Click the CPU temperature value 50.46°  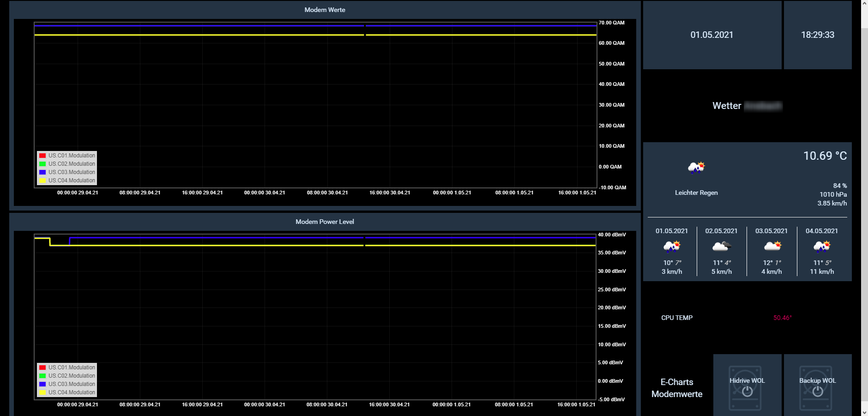tap(783, 318)
